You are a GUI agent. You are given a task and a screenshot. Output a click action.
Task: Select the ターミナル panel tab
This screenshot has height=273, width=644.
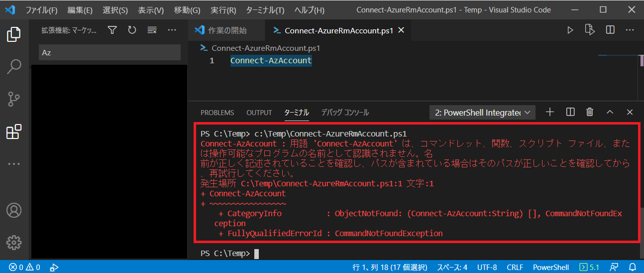coord(297,113)
